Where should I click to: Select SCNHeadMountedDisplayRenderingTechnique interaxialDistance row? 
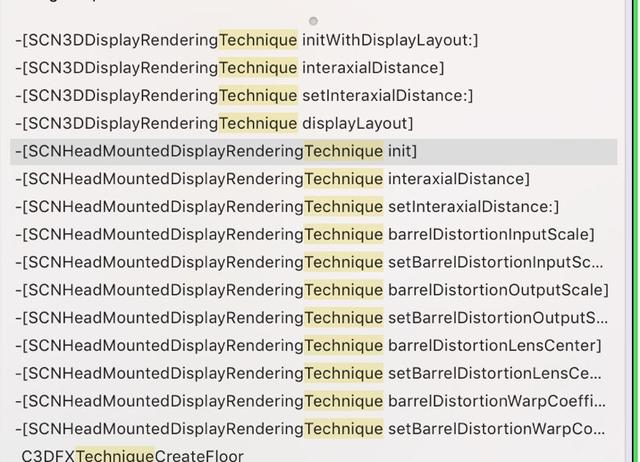pyautogui.click(x=313, y=179)
